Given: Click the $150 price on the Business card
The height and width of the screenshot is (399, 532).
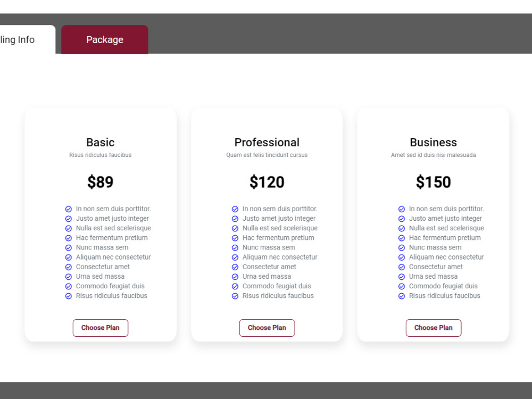Looking at the screenshot, I should click(434, 182).
